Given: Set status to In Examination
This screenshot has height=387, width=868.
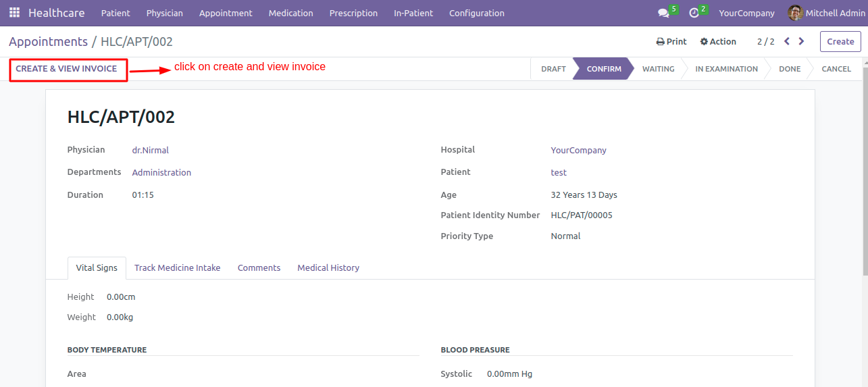Looking at the screenshot, I should 726,69.
